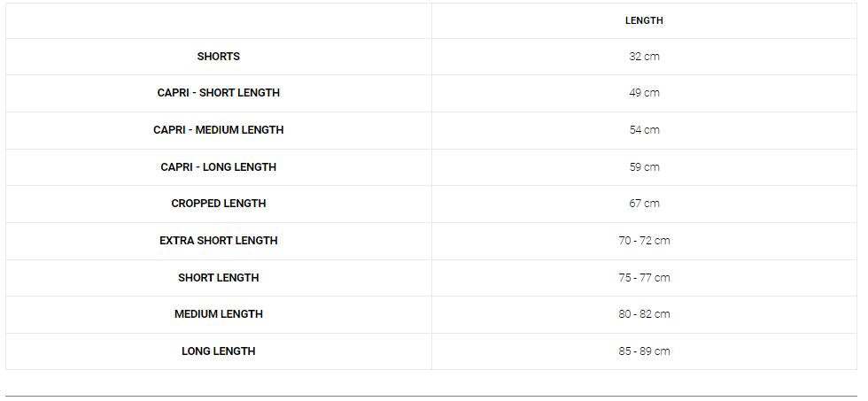Select the row label reading only SHORT LENGTH
868x401 pixels.
click(218, 278)
